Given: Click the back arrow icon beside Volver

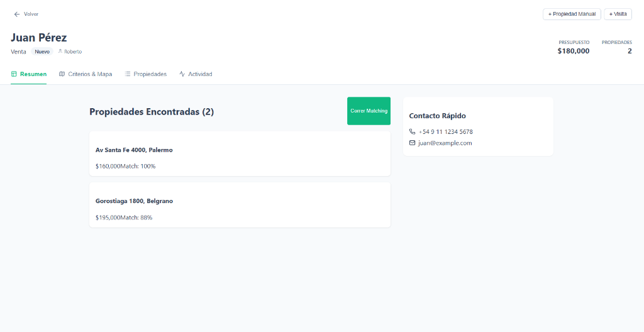Looking at the screenshot, I should [17, 14].
